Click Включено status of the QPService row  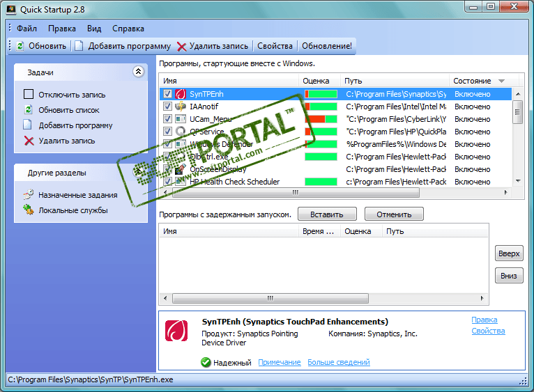(x=473, y=132)
